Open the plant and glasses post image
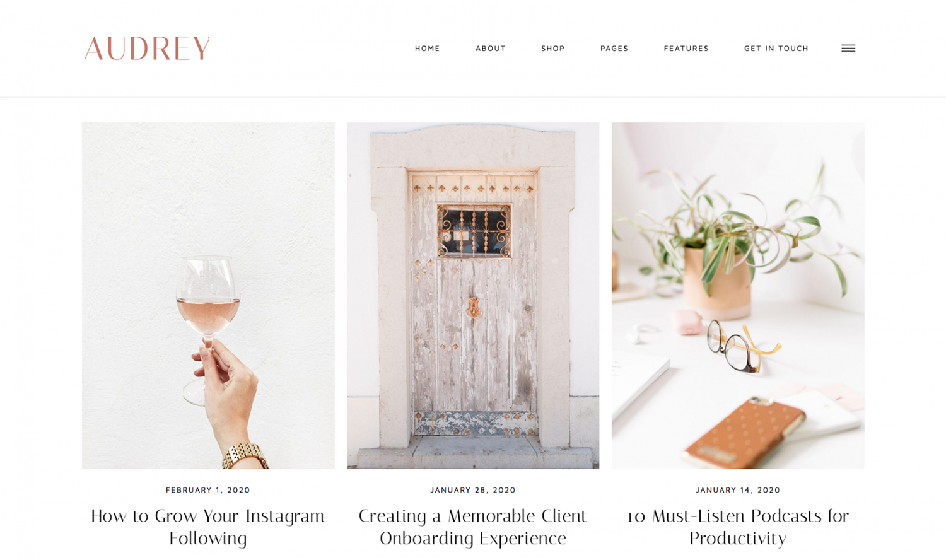The height and width of the screenshot is (560, 946). tap(738, 295)
